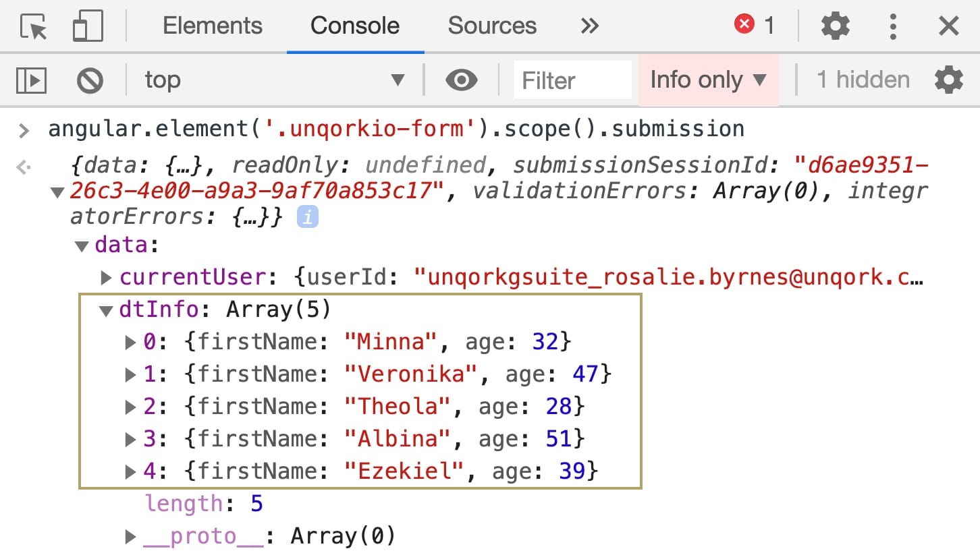Viewport: 980px width, 553px height.
Task: Click the submissionSessionId value string
Action: (499, 178)
